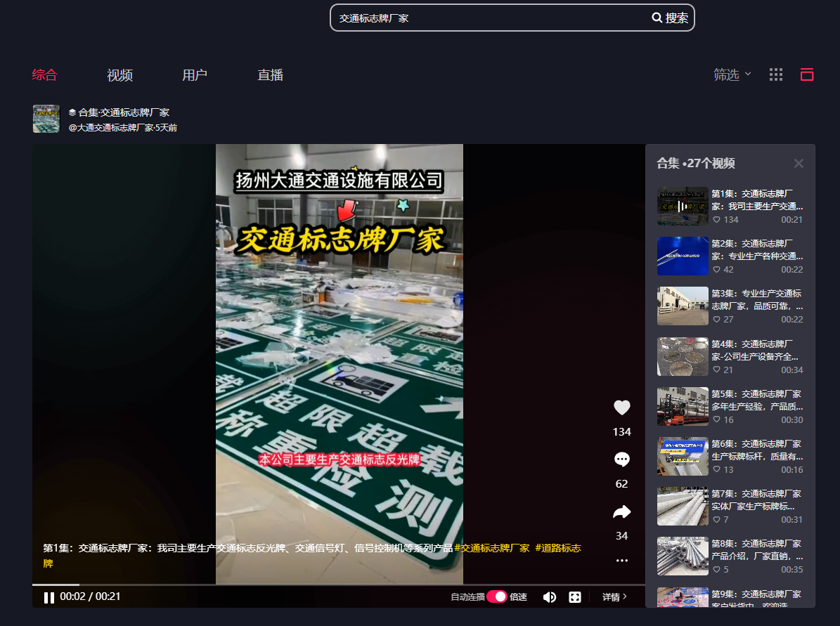Click the 62 comment count
The height and width of the screenshot is (626, 840).
coord(621,483)
